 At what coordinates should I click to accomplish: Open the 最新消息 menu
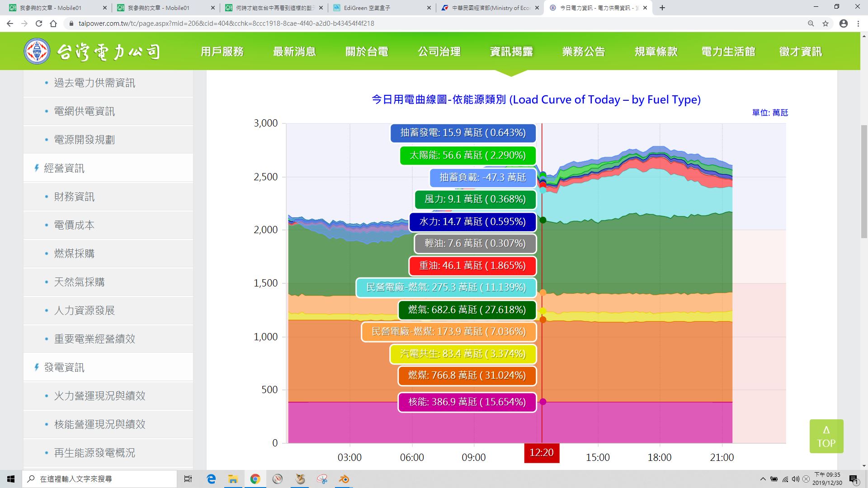click(x=294, y=52)
